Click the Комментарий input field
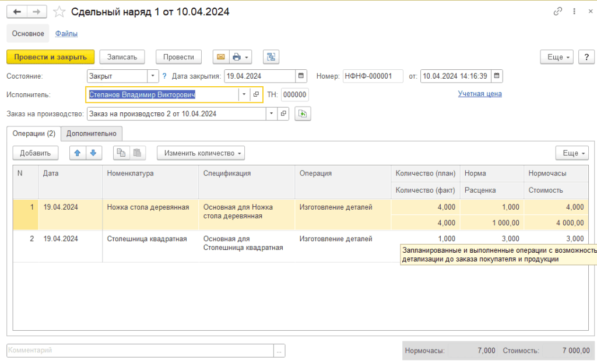This screenshot has height=364, width=597. [x=140, y=351]
